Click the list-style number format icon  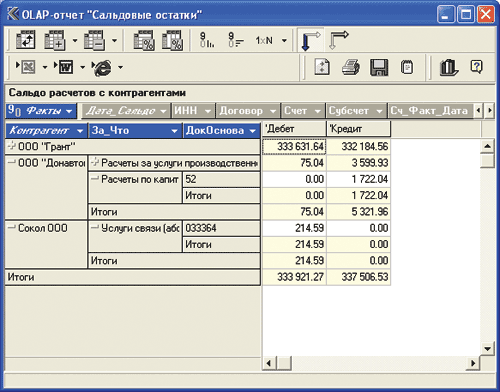(236, 40)
